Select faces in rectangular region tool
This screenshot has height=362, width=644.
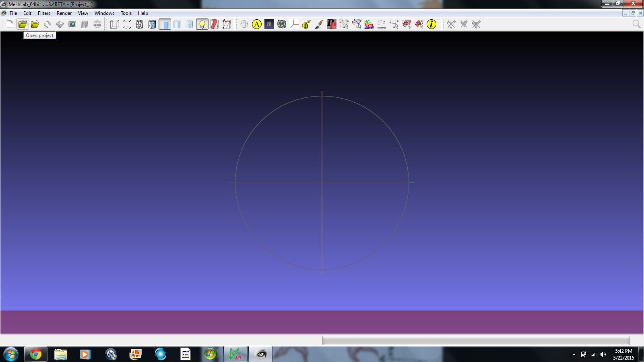point(407,24)
